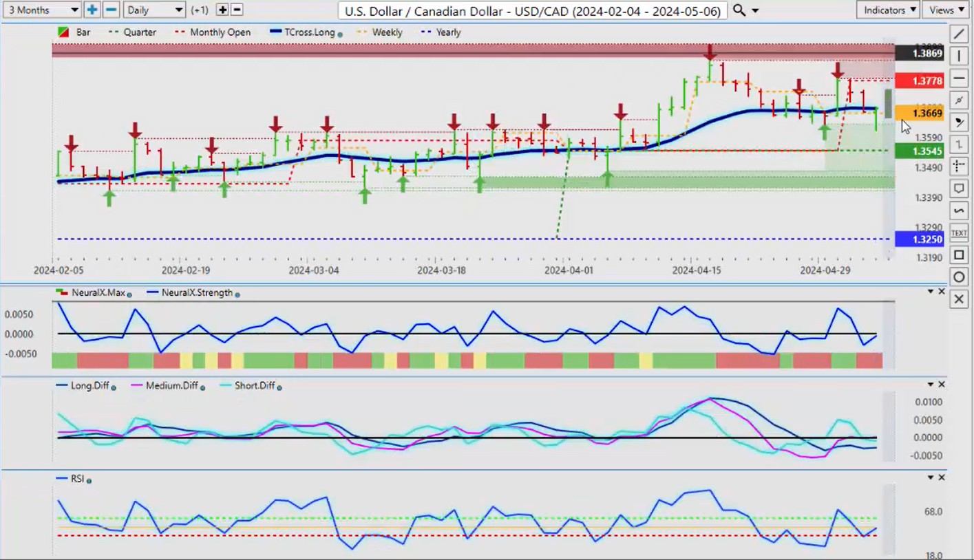Expand the RSI panel options arrow
974x560 pixels.
[x=931, y=477]
